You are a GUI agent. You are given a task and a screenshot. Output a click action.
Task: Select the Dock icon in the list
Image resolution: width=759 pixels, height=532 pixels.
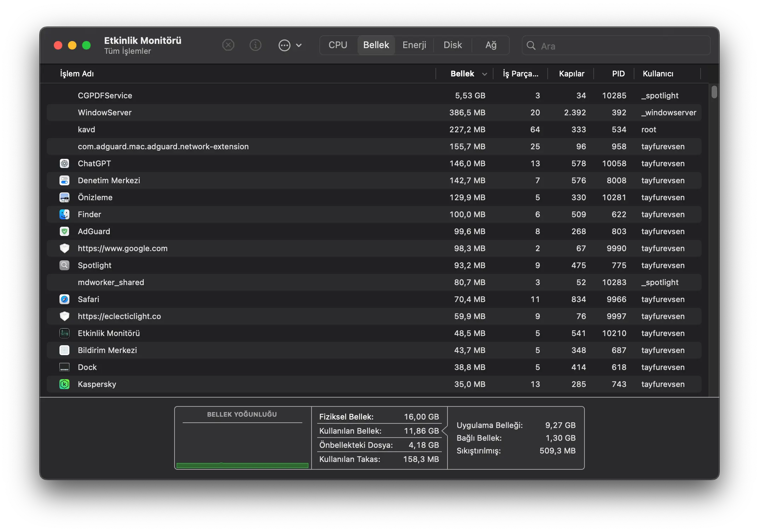[x=64, y=367]
